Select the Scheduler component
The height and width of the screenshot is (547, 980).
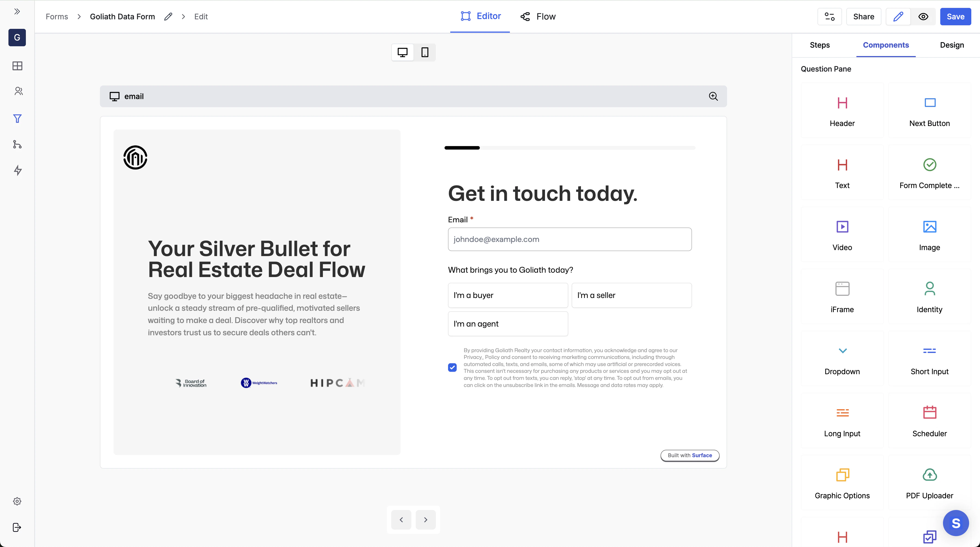929,420
